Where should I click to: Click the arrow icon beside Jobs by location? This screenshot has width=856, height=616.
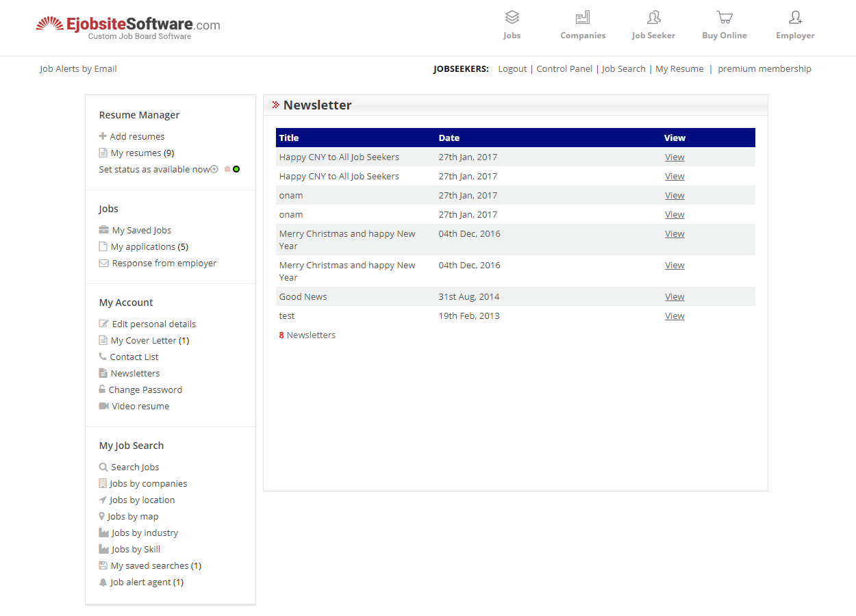(103, 500)
